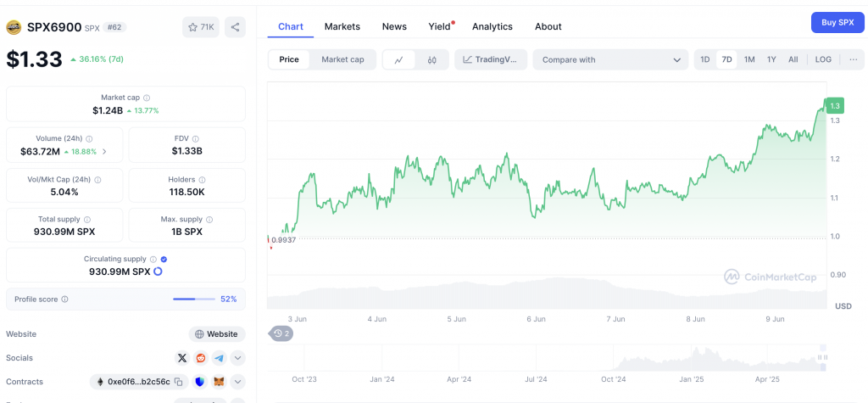Open the About tab
The width and height of the screenshot is (868, 403).
(x=548, y=26)
